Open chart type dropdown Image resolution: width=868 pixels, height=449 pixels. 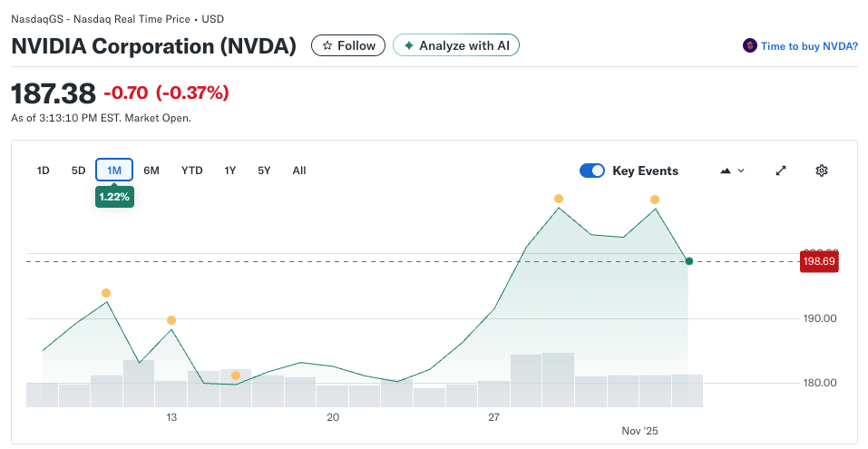(x=732, y=171)
